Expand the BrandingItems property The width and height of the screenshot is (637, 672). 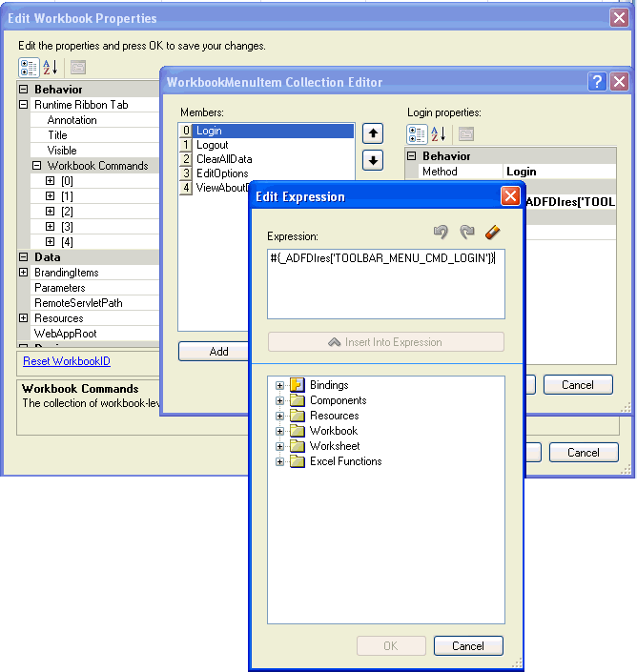click(24, 273)
